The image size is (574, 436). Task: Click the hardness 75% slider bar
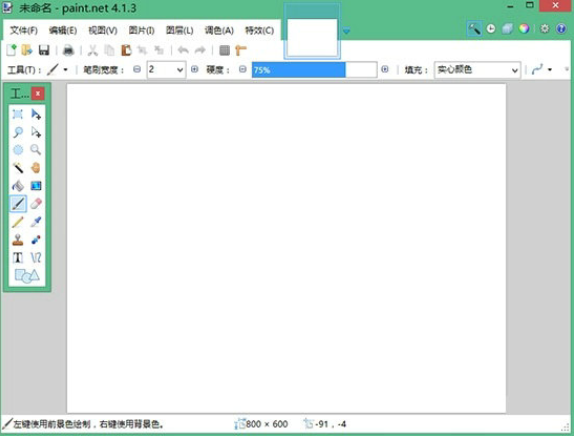(314, 70)
